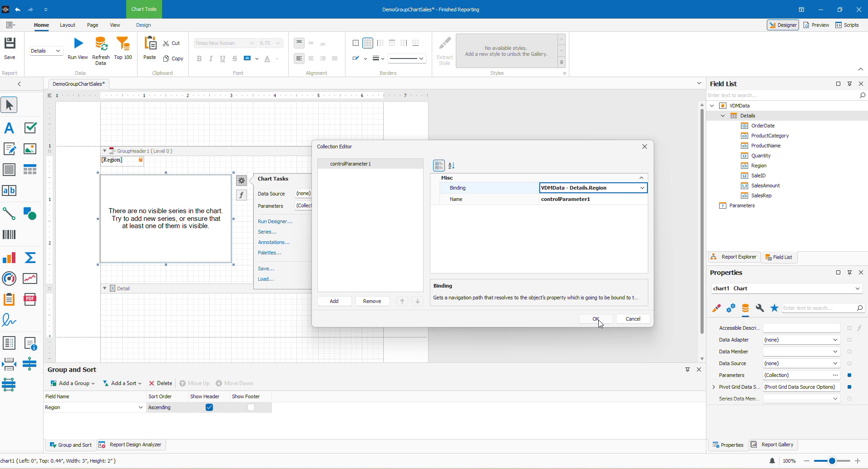Select the Chart tool in toolbox
The width and height of the screenshot is (868, 469).
pos(9,258)
